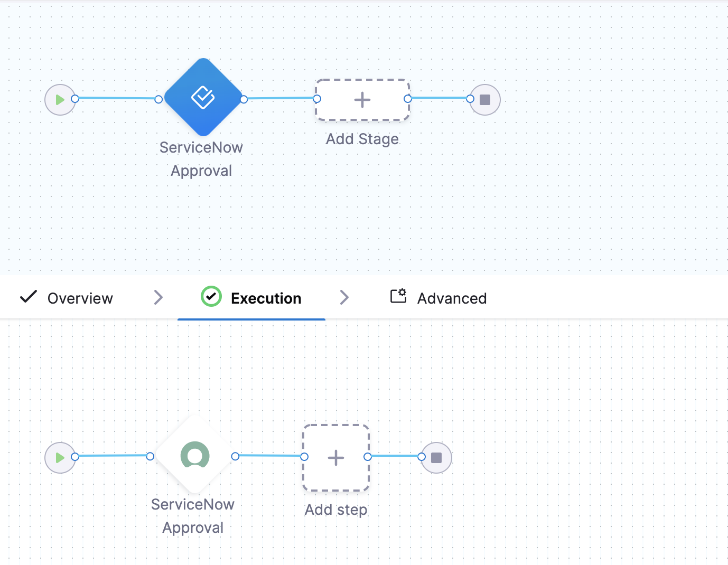Click the plus icon in Add Stage box
The width and height of the screenshot is (728, 565).
pos(362,100)
